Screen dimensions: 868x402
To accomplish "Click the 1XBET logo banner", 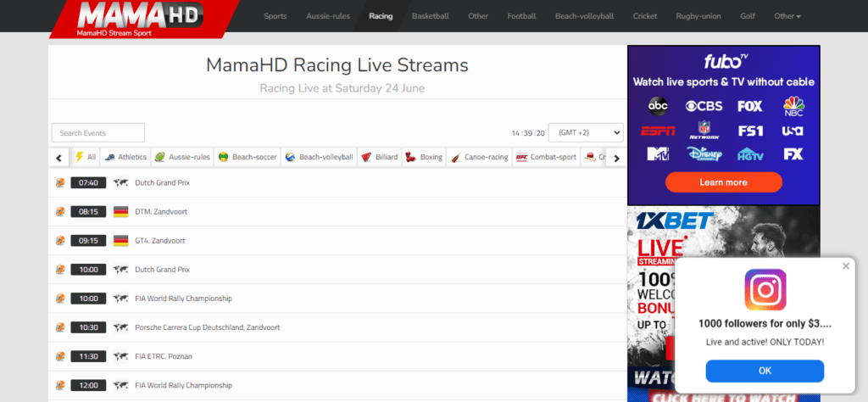I will tap(674, 221).
